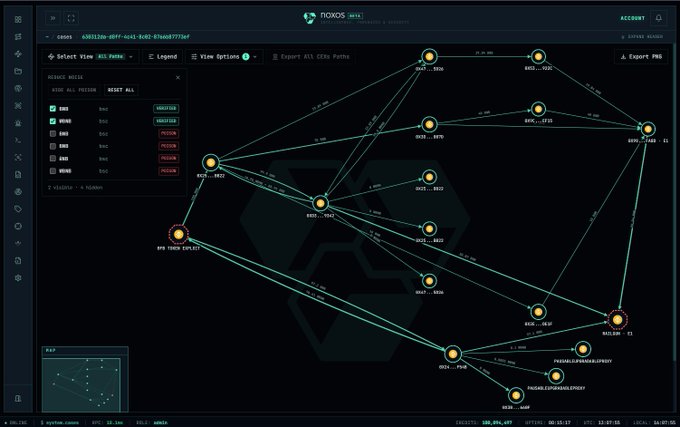Screen dimensions: 680x427
Task: Click the '2 visible · 4 hidden' text
Action: pyautogui.click(x=75, y=188)
